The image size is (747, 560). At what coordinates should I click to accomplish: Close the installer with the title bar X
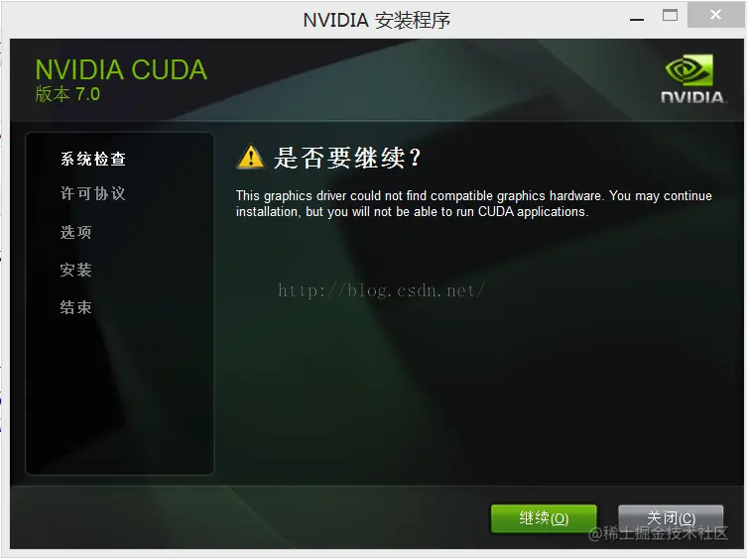coord(715,15)
